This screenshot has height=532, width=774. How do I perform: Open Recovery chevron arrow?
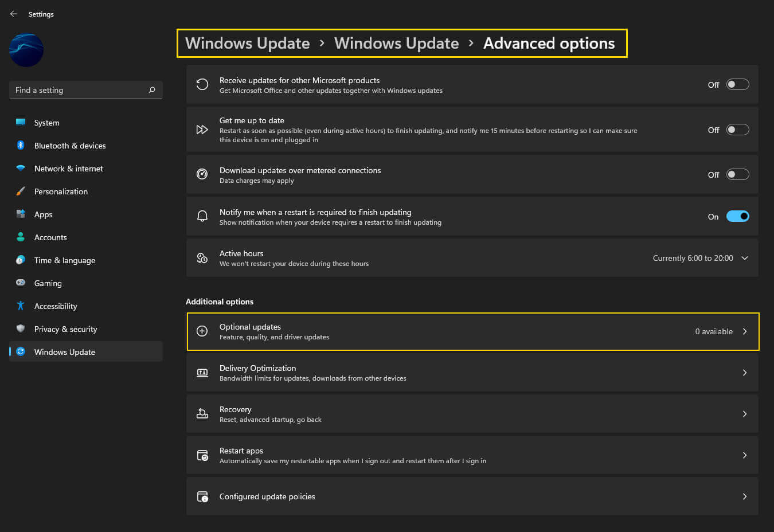coord(745,414)
